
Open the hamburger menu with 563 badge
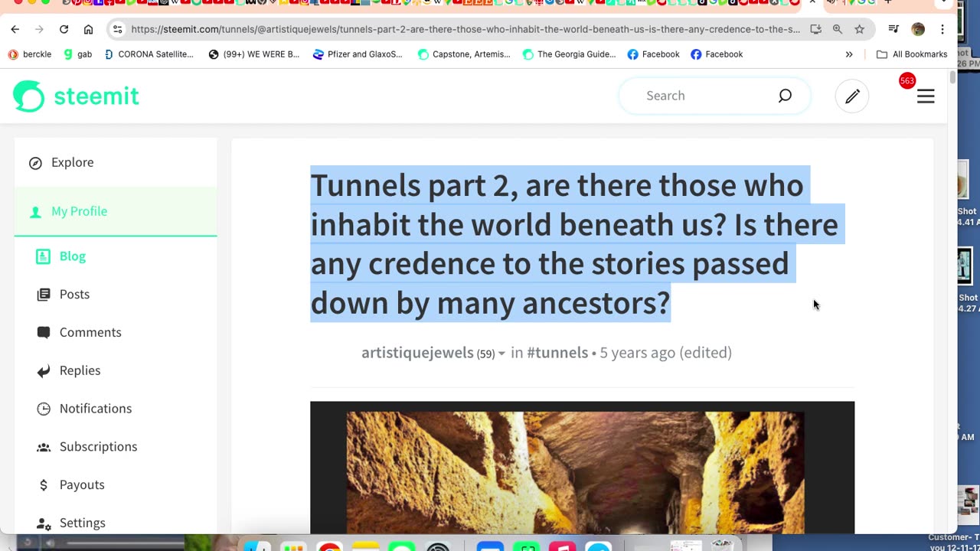[926, 96]
